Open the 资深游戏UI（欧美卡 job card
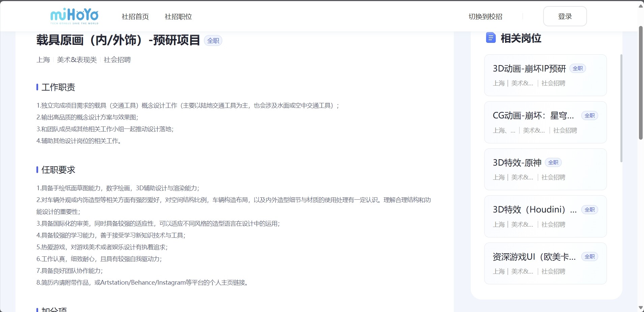This screenshot has height=312, width=644. (x=545, y=263)
